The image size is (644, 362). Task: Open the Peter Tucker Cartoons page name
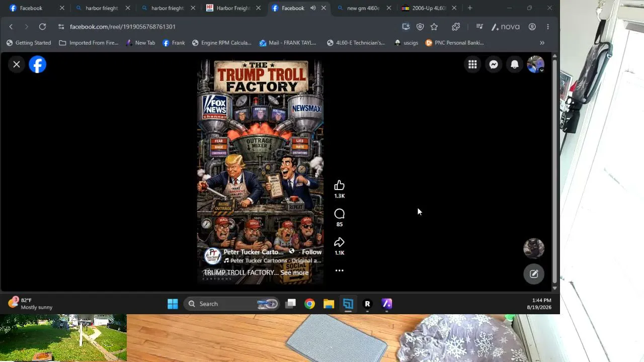pyautogui.click(x=254, y=252)
